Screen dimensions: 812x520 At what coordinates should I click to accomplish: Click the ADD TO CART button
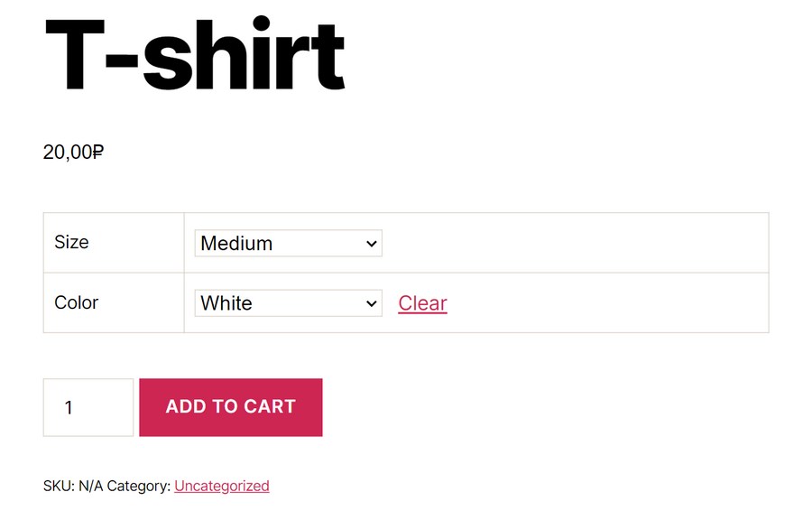pyautogui.click(x=231, y=407)
